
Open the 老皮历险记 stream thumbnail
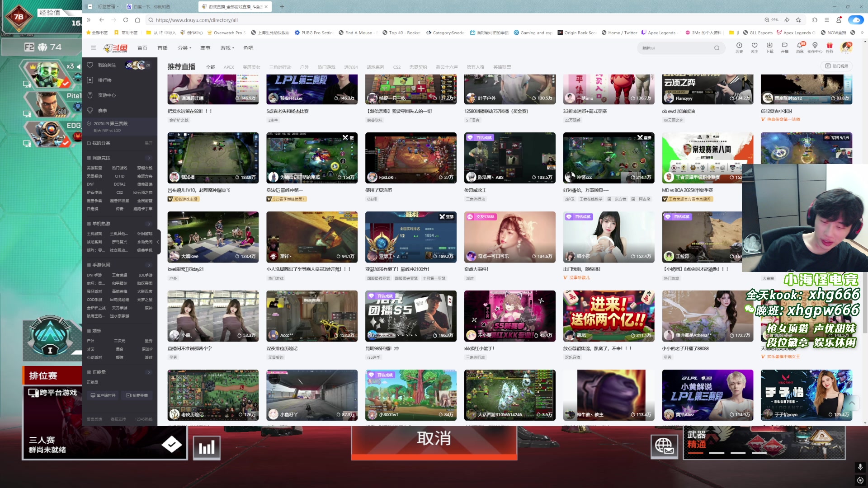coord(213,395)
